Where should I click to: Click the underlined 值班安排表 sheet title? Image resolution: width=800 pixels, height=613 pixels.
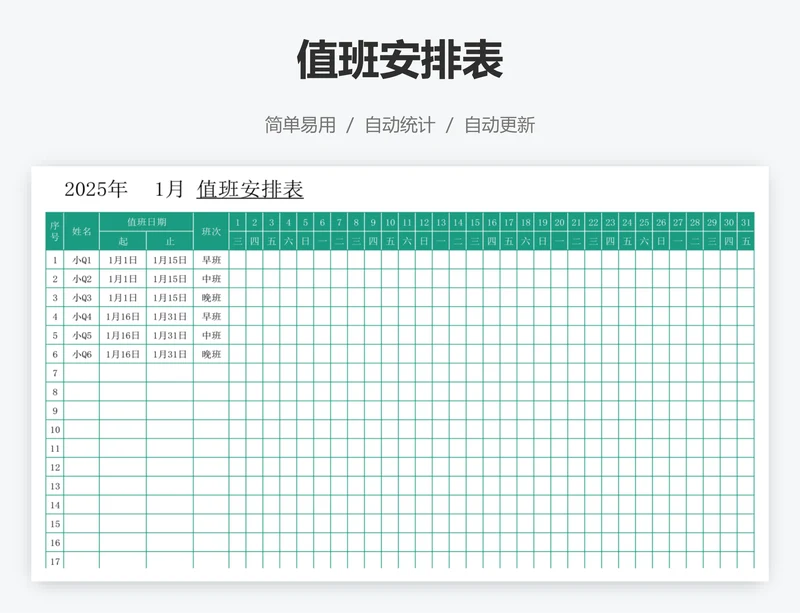pyautogui.click(x=250, y=189)
